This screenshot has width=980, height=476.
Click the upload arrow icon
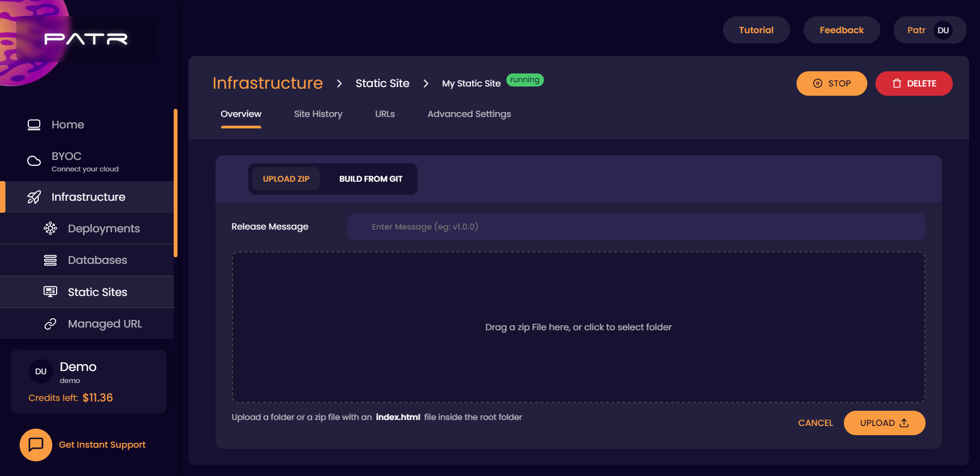click(x=904, y=423)
